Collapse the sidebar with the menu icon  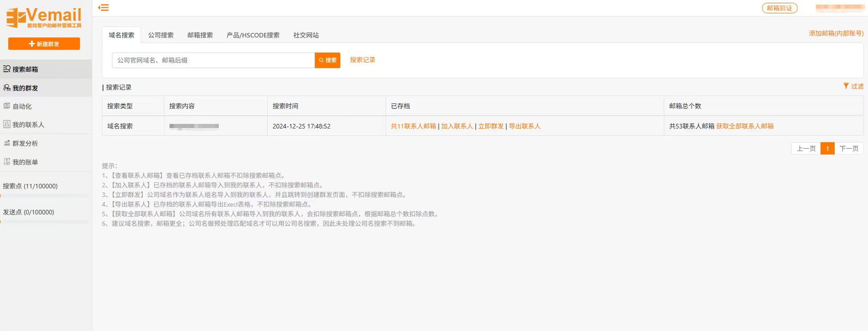tap(104, 8)
